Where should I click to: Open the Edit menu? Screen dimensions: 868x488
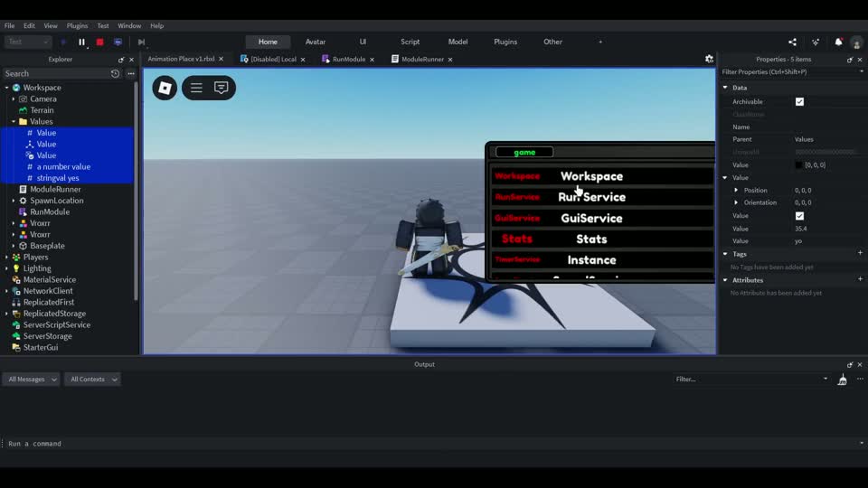(x=29, y=26)
